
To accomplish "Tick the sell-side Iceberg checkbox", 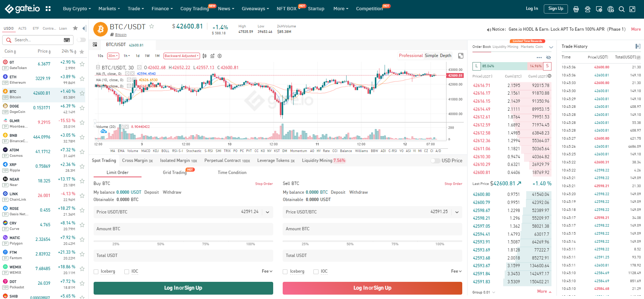I will point(285,272).
